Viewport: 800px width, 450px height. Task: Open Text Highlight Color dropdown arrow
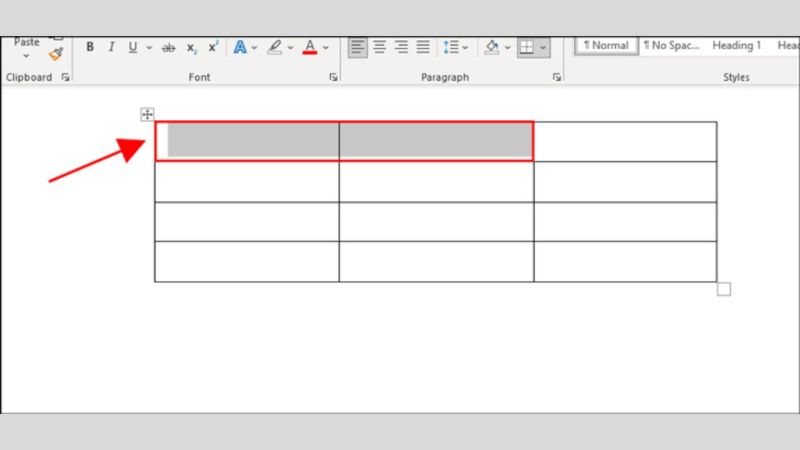[x=290, y=47]
